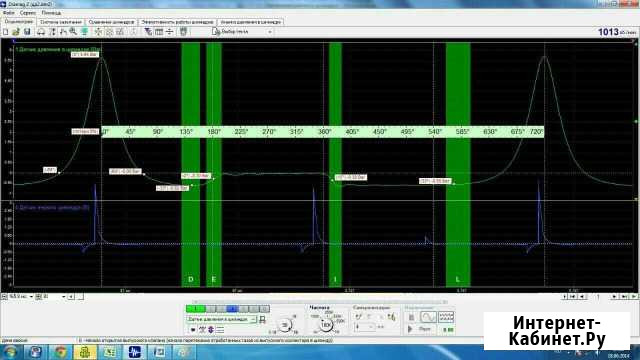This screenshot has height=360, width=640.
Task: Expand the Выбор теста dropdown
Action: (270, 32)
